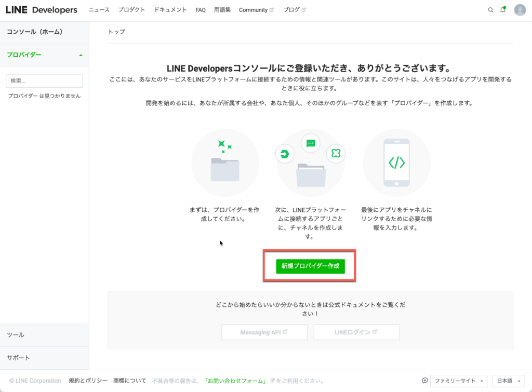This screenshot has height=392, width=532.
Task: Open the ニュース menu item
Action: tap(99, 10)
